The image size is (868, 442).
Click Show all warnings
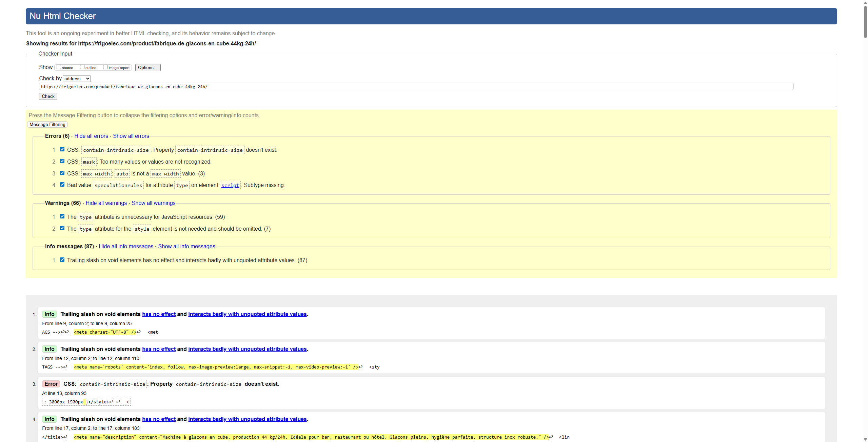pos(153,203)
